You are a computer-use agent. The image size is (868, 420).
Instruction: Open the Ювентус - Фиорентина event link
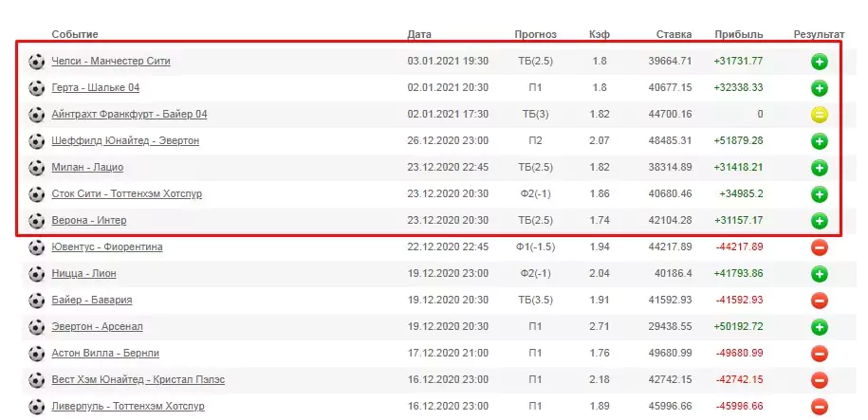coord(107,247)
